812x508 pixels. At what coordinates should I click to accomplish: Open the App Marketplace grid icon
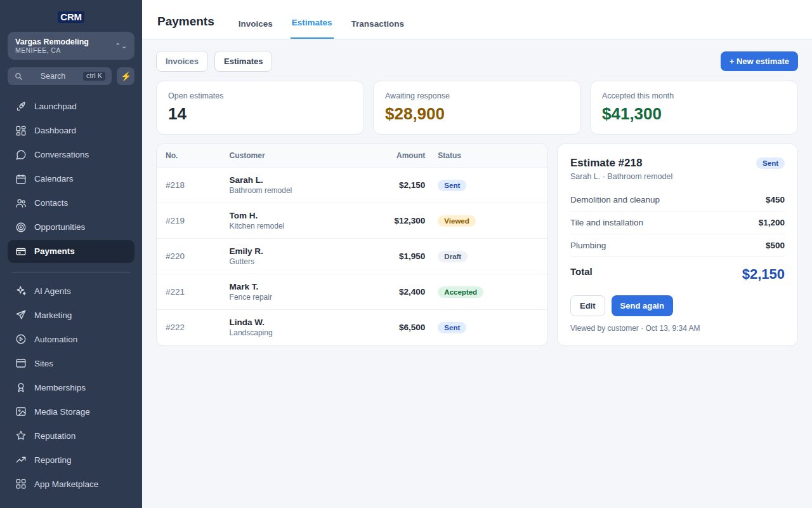point(21,485)
